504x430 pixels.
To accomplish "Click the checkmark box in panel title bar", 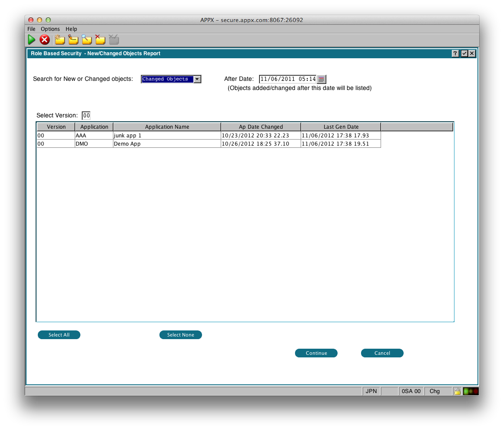I will 464,53.
